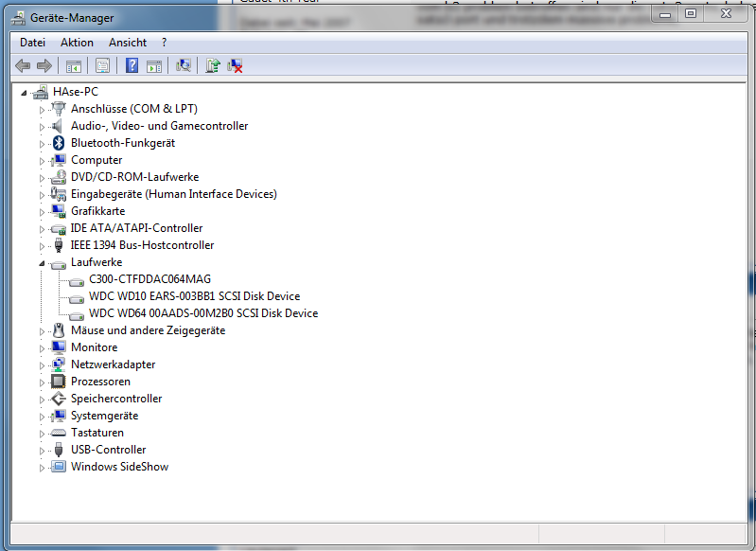756x551 pixels.
Task: Click the update driver software icon
Action: click(x=213, y=65)
